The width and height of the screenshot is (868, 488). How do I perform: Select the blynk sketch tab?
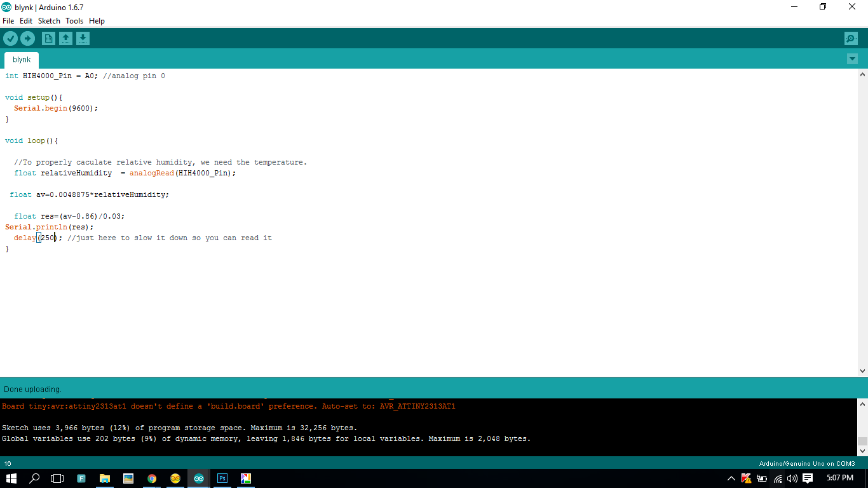22,60
